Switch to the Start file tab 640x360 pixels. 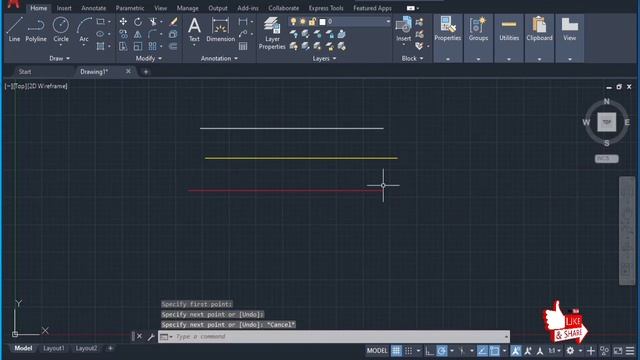click(25, 72)
